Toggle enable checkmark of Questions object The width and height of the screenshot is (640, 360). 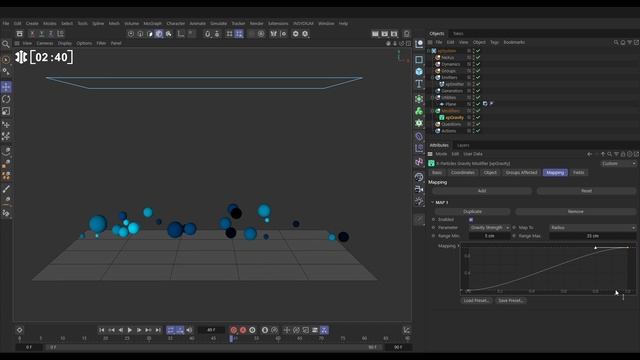click(478, 124)
